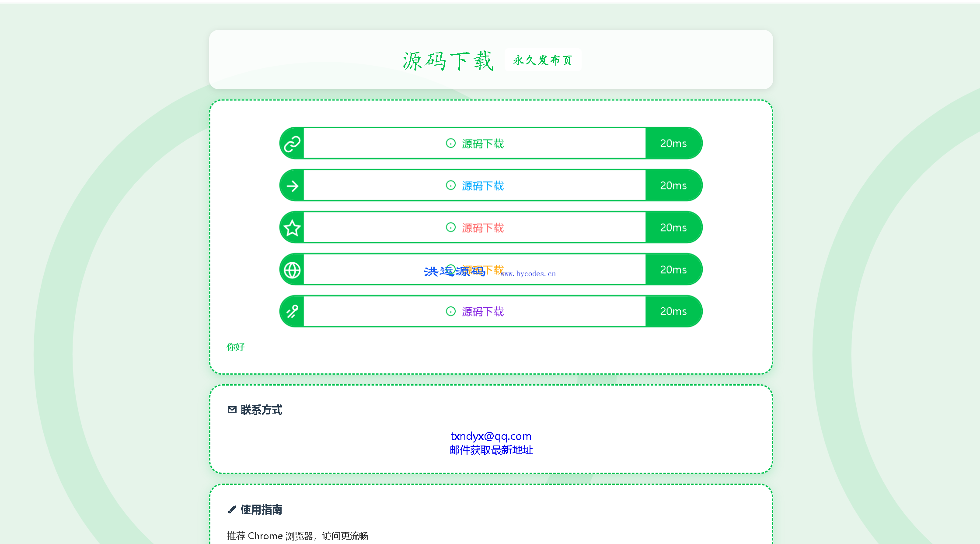This screenshot has width=980, height=544.
Task: Click the 邮件获取最新地址 link
Action: (491, 450)
